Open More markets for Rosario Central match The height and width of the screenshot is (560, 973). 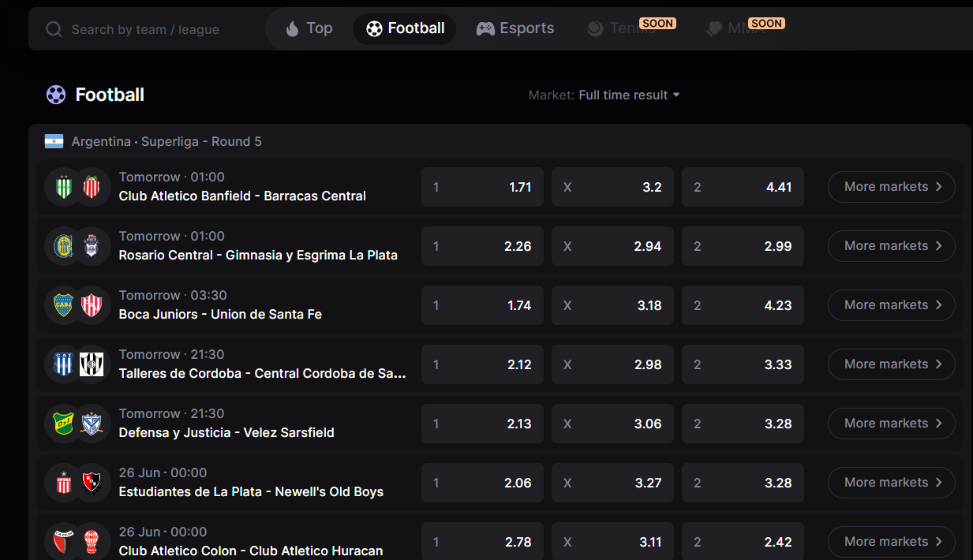892,246
